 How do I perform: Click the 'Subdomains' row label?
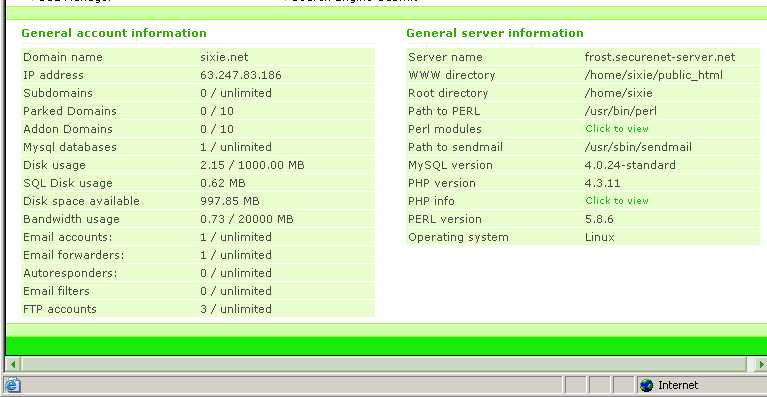58,93
